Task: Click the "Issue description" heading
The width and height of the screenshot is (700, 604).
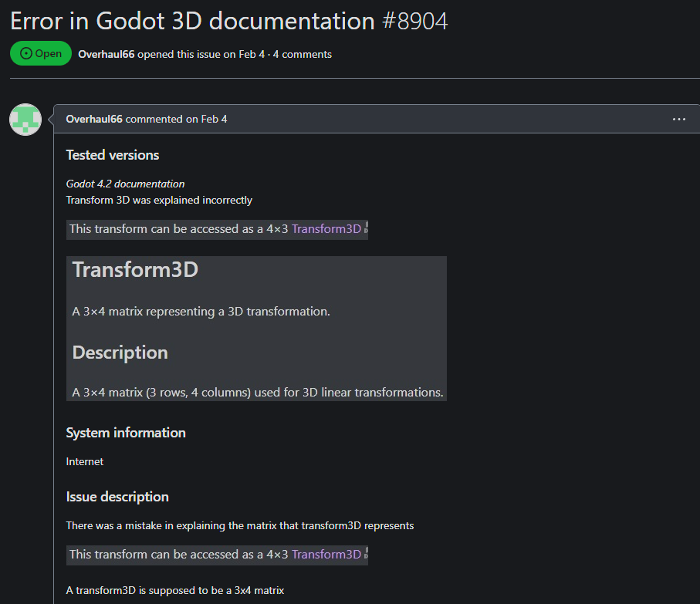Action: click(117, 497)
